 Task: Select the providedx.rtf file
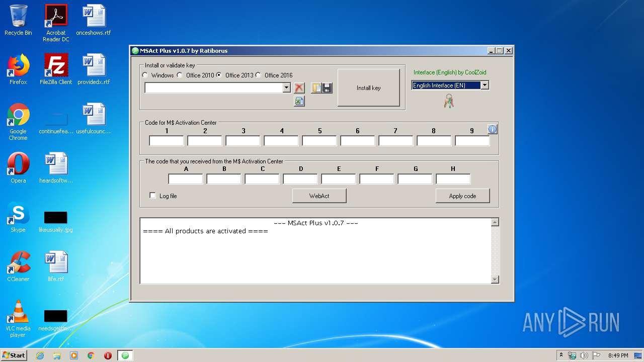[x=94, y=69]
